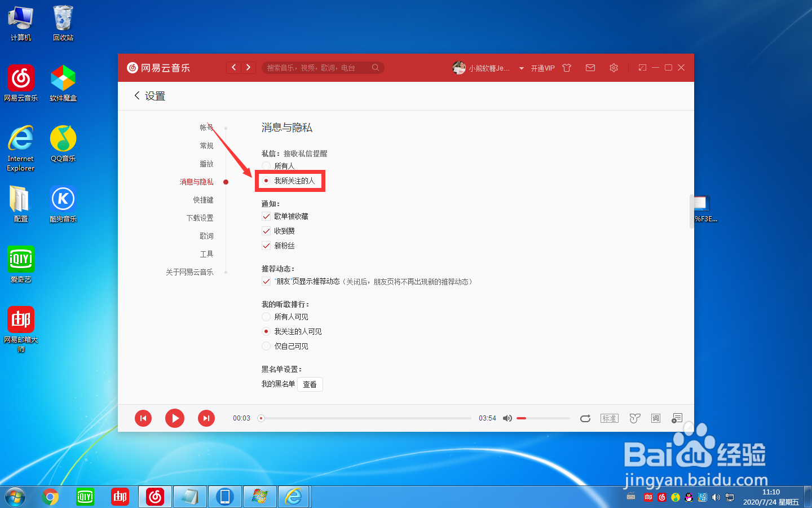812x508 pixels.
Task: Select 歌词 settings section
Action: pos(206,236)
